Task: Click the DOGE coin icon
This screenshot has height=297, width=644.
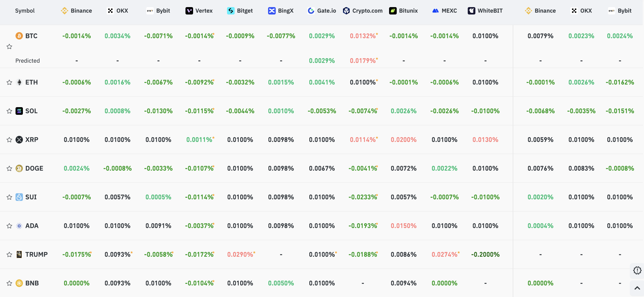Action: click(x=19, y=168)
